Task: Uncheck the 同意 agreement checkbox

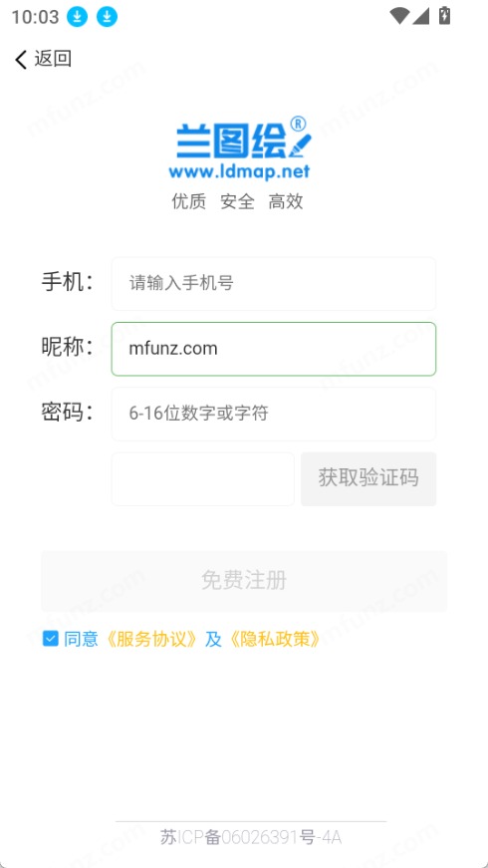Action: [51, 639]
